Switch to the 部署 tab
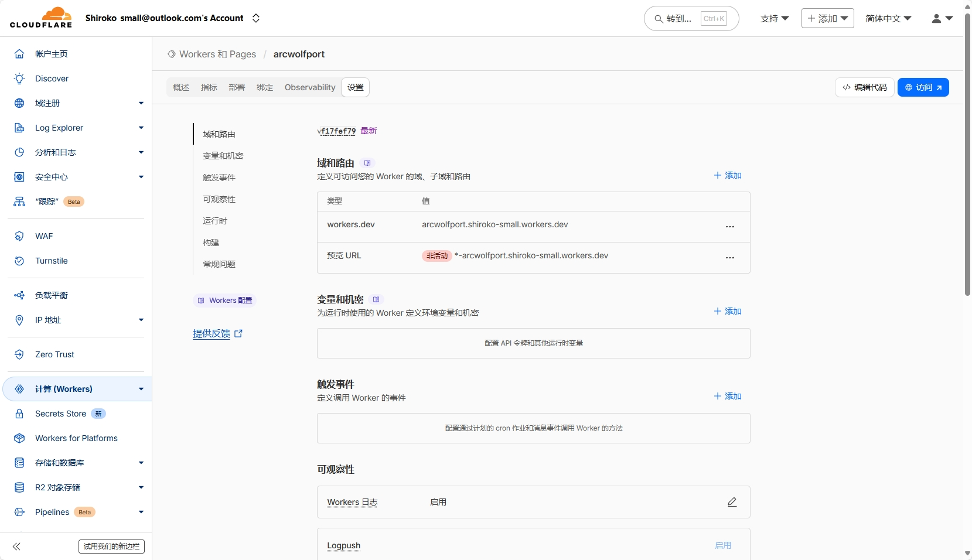 (x=237, y=87)
